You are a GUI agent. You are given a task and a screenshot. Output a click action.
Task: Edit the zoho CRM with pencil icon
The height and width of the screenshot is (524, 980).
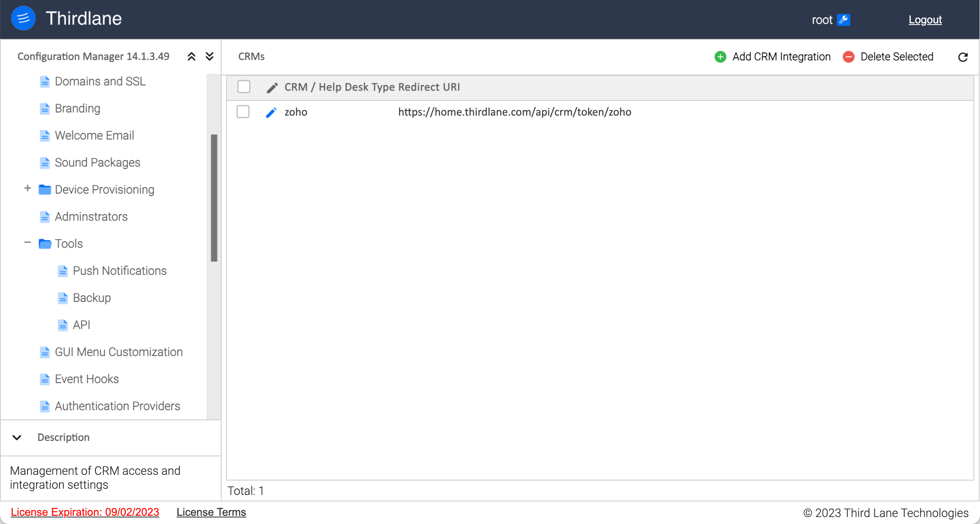[271, 112]
